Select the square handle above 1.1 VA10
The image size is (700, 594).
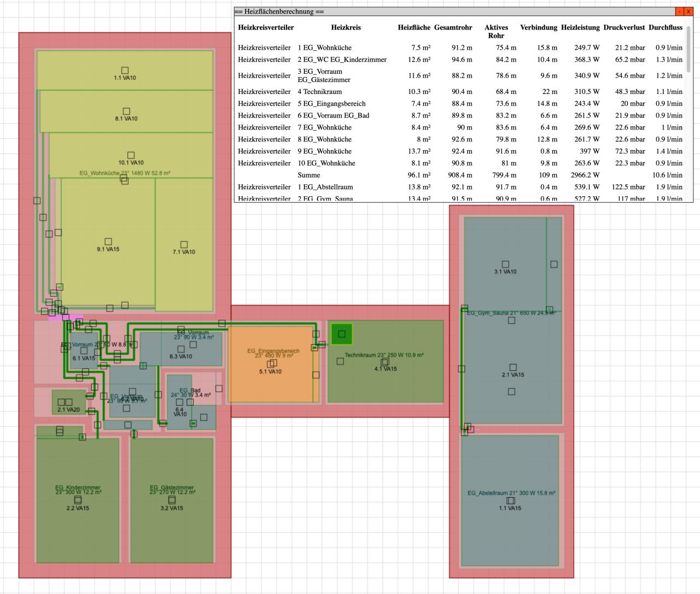tap(125, 70)
